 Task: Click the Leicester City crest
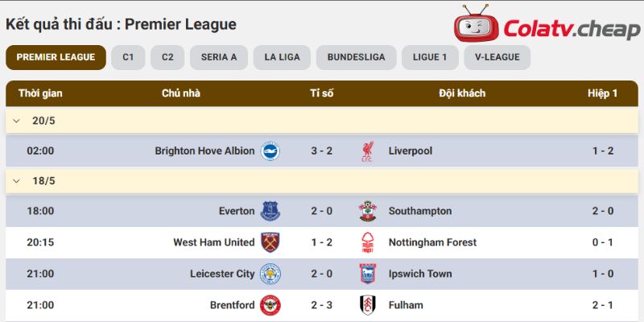[270, 274]
